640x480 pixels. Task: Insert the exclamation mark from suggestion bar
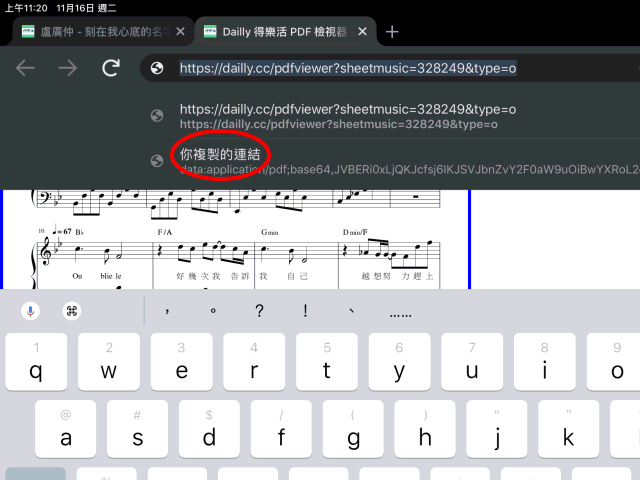[305, 311]
